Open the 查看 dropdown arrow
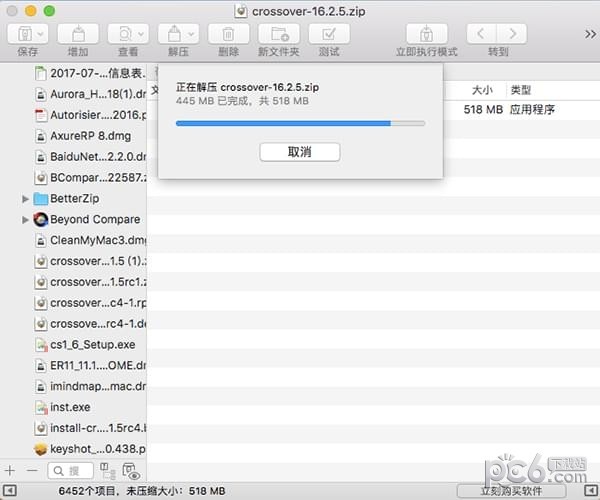 [141, 34]
